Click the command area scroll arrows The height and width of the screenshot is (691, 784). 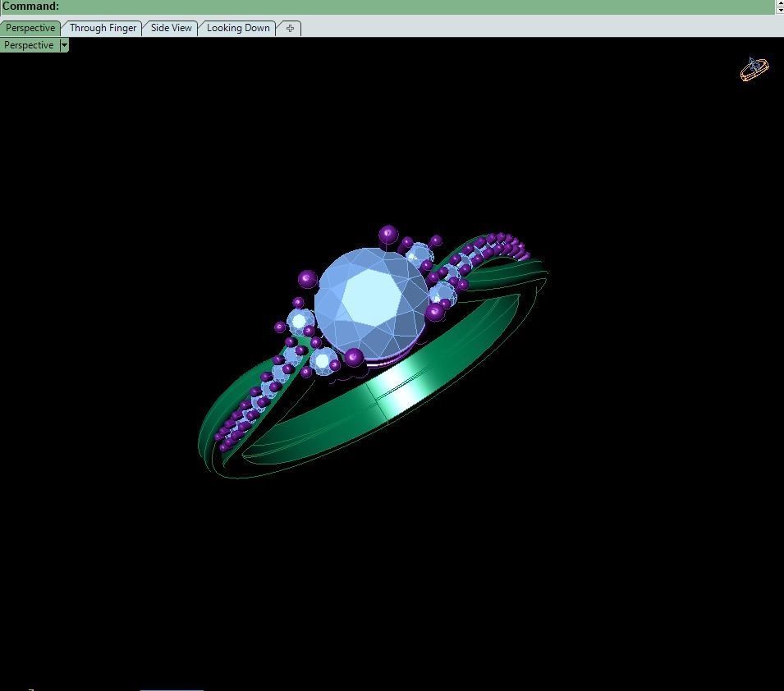pos(778,7)
